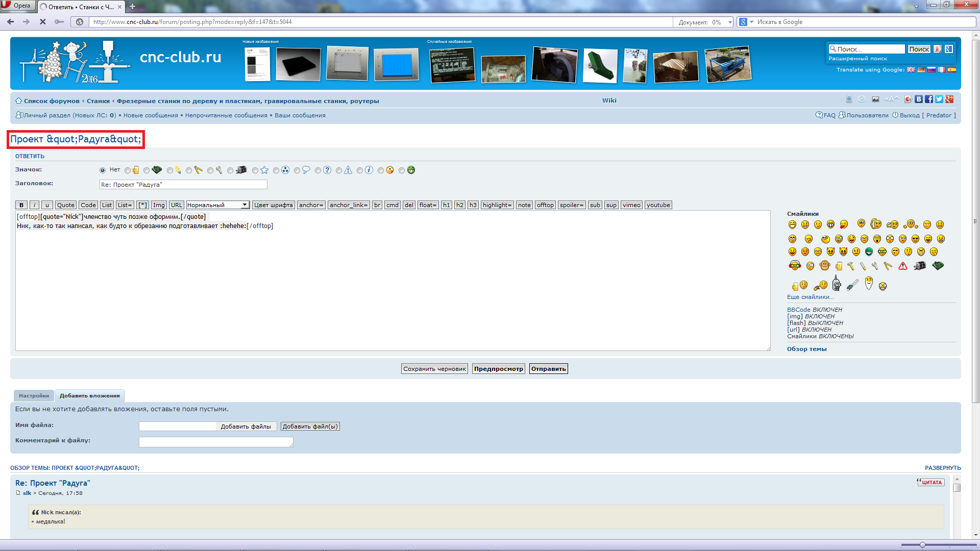Open the 'Цвет шрифта' color picker
Screen dimensions: 980x551
(x=273, y=205)
